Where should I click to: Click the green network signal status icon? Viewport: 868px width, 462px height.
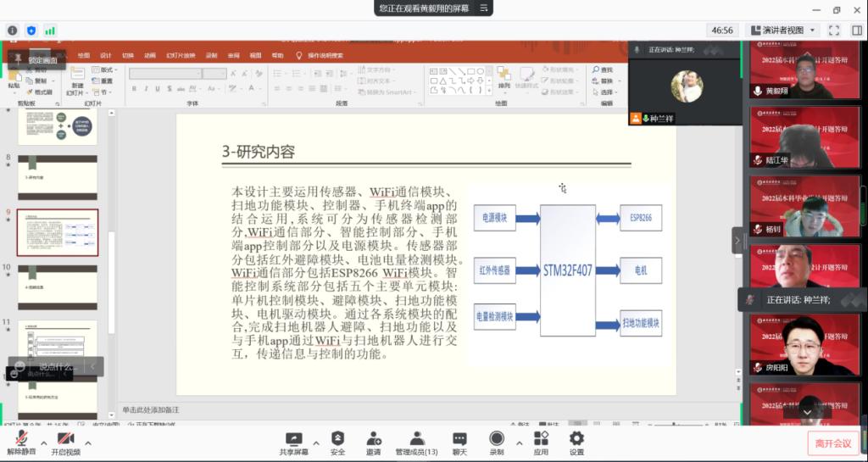[50, 31]
